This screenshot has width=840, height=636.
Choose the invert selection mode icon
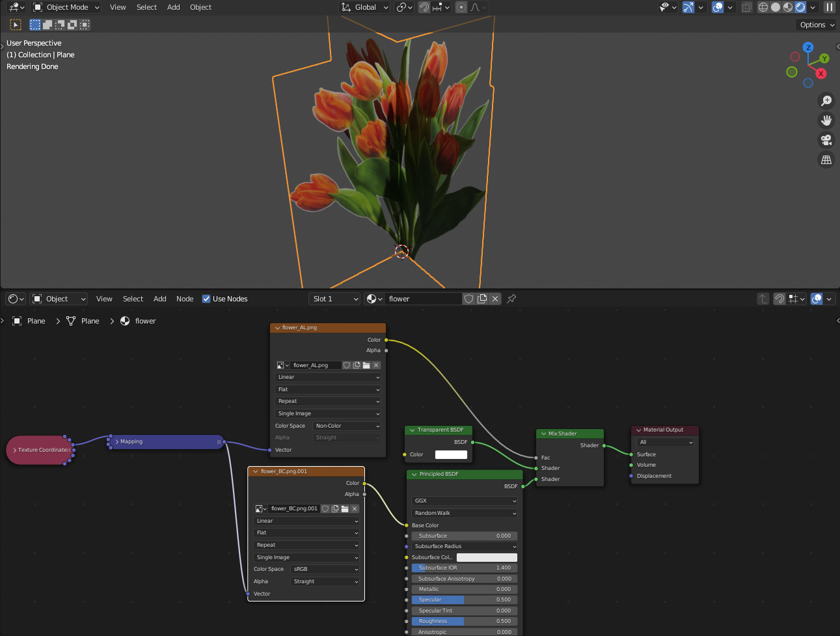click(72, 25)
